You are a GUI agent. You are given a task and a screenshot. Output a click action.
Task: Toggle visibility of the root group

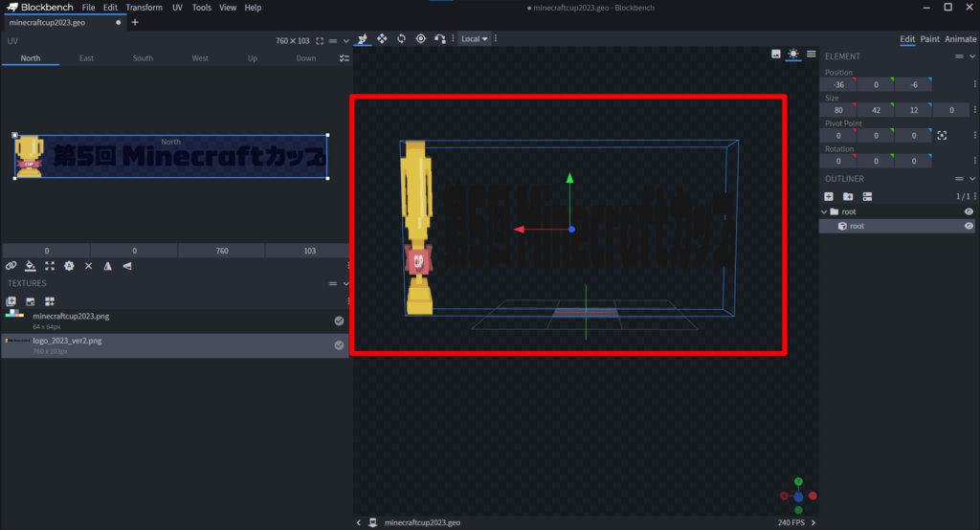pos(969,211)
